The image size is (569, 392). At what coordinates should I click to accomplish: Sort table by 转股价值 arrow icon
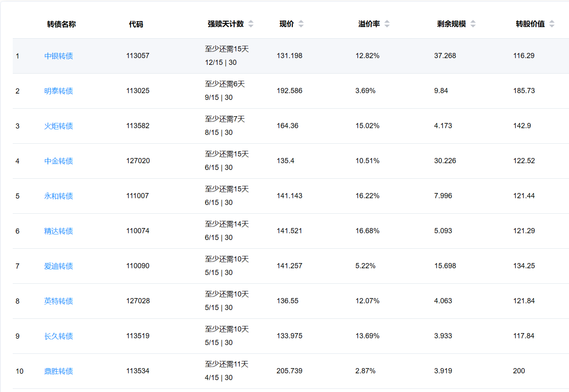click(x=552, y=24)
